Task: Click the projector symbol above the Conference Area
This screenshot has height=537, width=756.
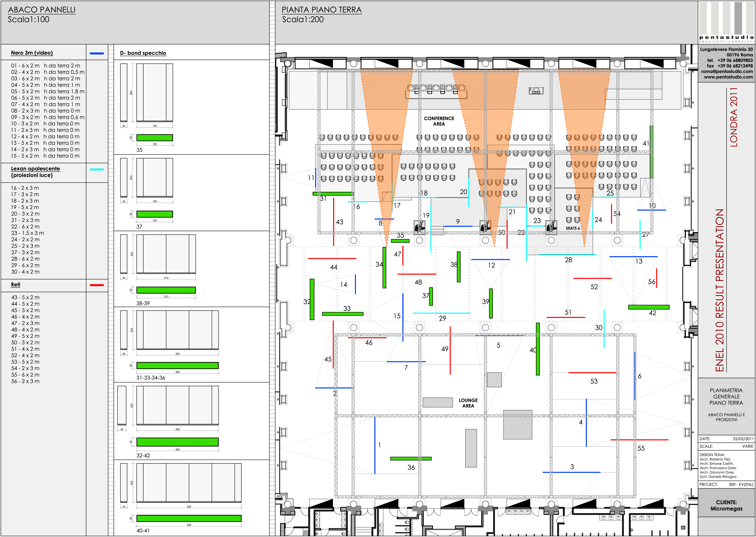Action: tap(536, 90)
